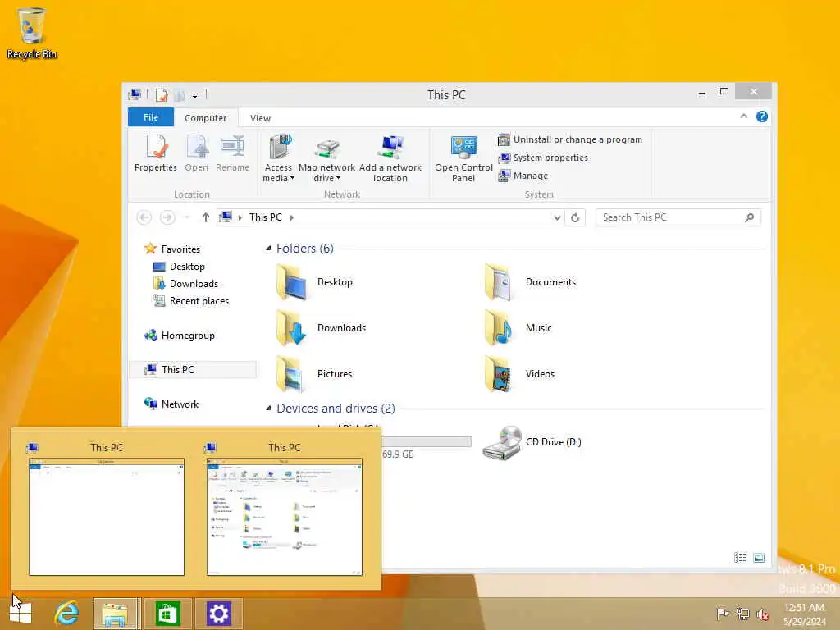Refresh the This PC view
Screen dimensions: 840x630
(x=575, y=217)
